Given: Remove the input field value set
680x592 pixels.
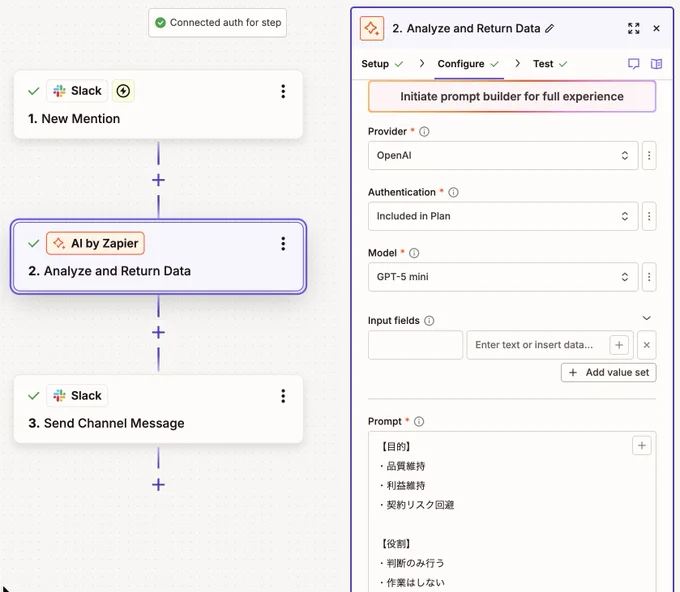Looking at the screenshot, I should tap(646, 345).
